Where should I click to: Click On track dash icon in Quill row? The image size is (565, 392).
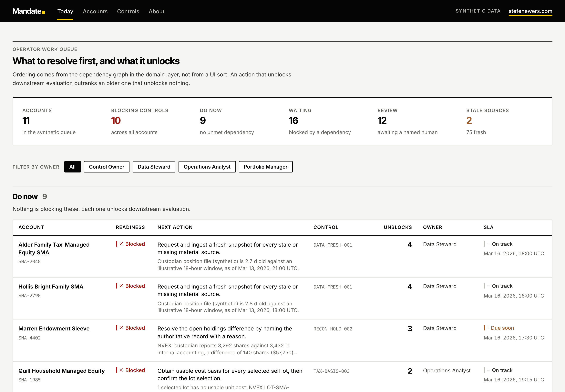point(488,370)
